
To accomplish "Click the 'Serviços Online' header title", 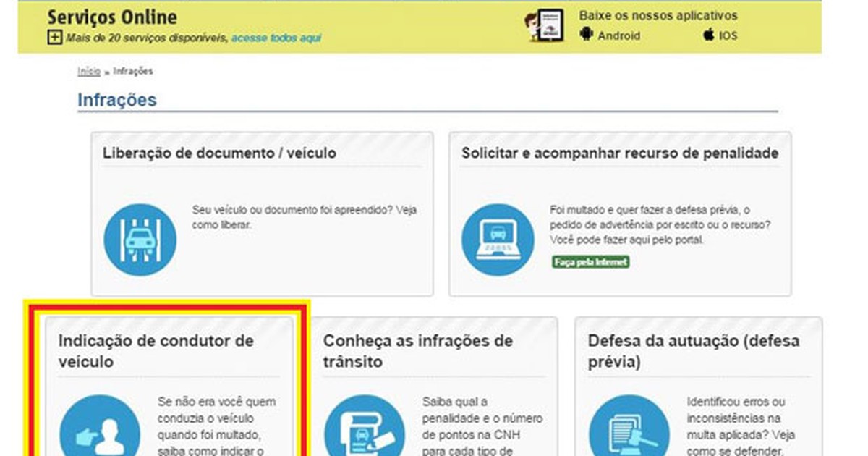I will 112,17.
